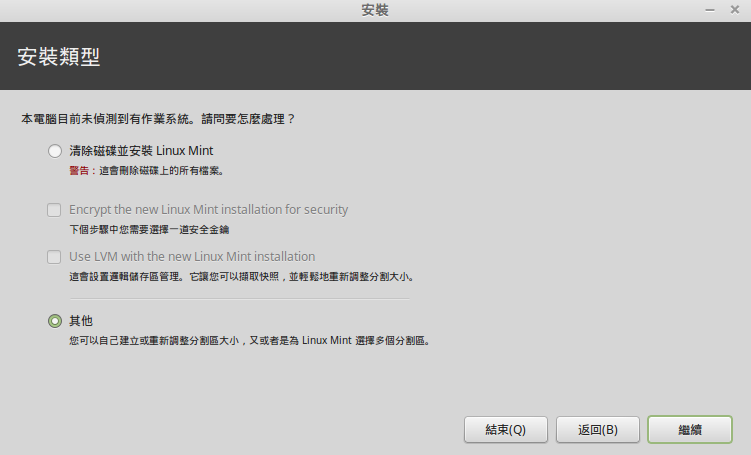Image resolution: width=751 pixels, height=455 pixels.
Task: Click the red 警告 warning word
Action: [80, 171]
